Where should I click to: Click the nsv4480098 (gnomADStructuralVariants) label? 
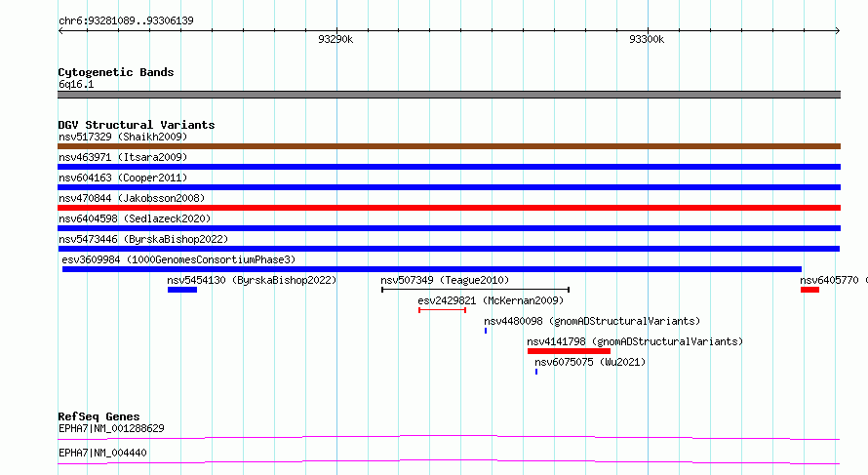click(x=592, y=321)
